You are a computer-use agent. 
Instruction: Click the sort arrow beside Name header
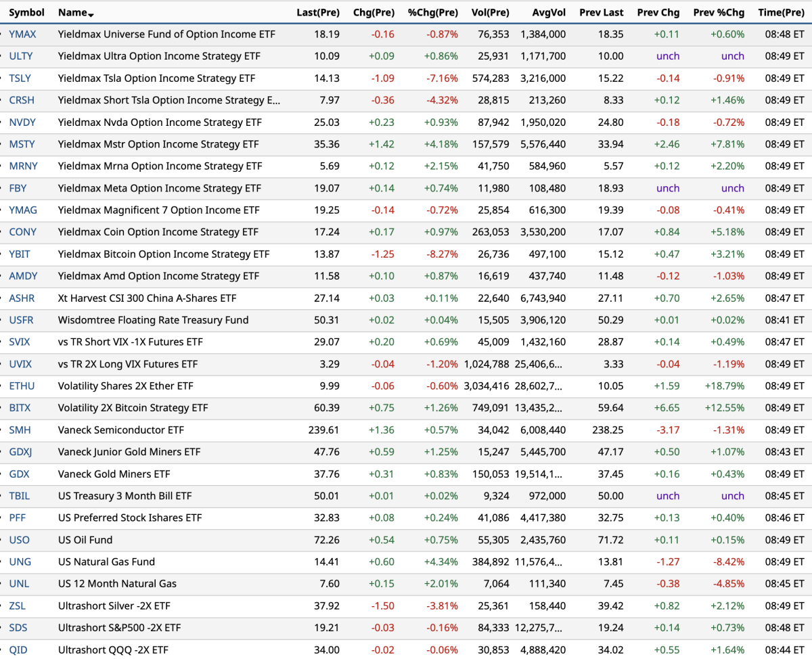[x=91, y=15]
